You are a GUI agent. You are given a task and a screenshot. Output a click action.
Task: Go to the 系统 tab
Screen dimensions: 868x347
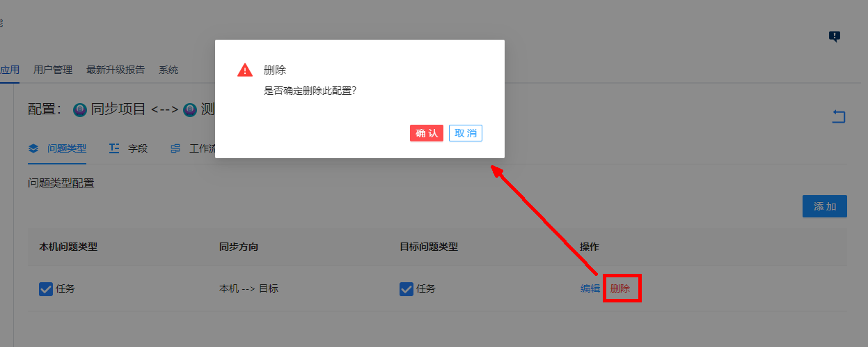pos(168,70)
